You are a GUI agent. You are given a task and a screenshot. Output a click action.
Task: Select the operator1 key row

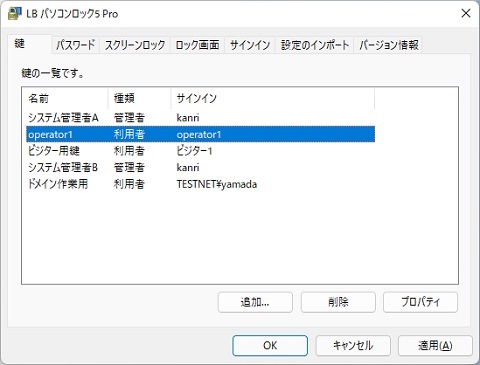pyautogui.click(x=200, y=134)
